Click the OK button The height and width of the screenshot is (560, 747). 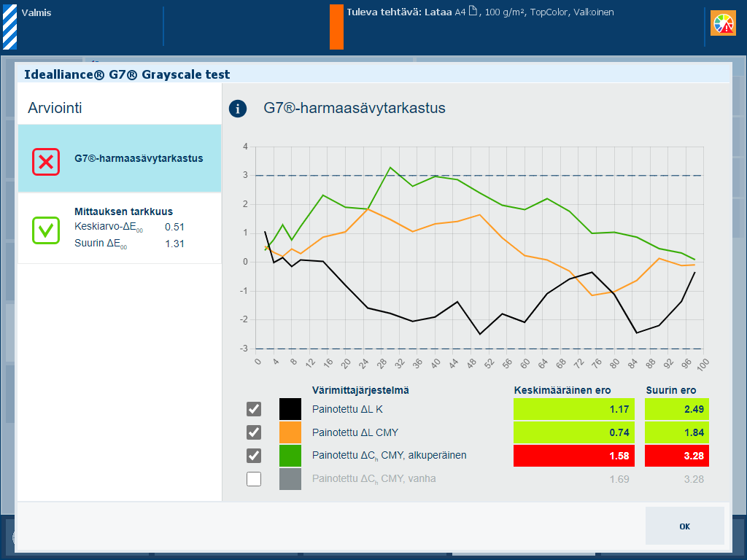pos(684,526)
